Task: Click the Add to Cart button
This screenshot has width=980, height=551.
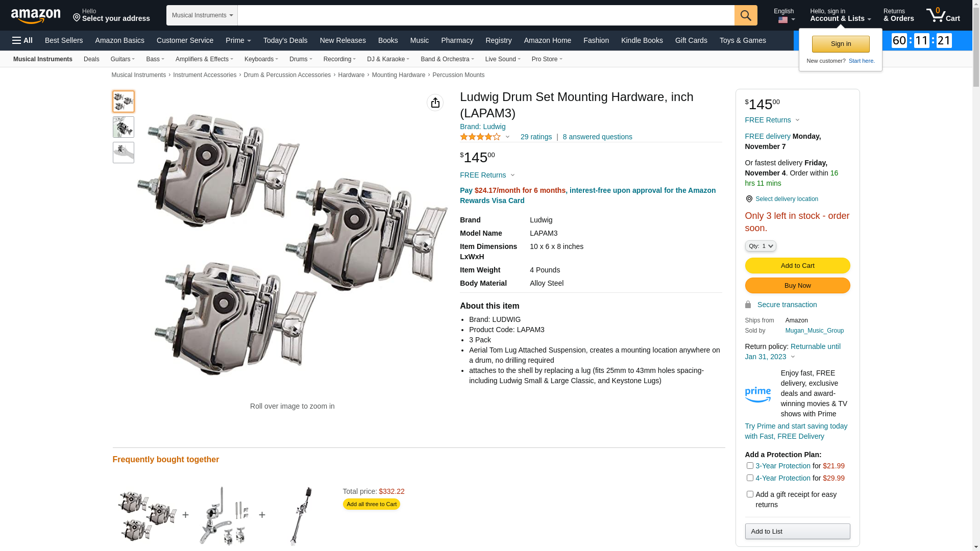Action: pos(797,265)
